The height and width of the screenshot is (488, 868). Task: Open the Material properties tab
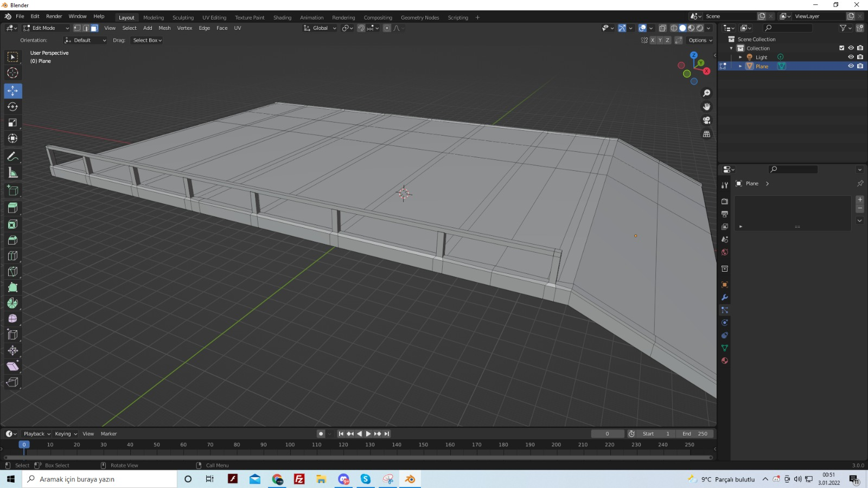coord(724,361)
